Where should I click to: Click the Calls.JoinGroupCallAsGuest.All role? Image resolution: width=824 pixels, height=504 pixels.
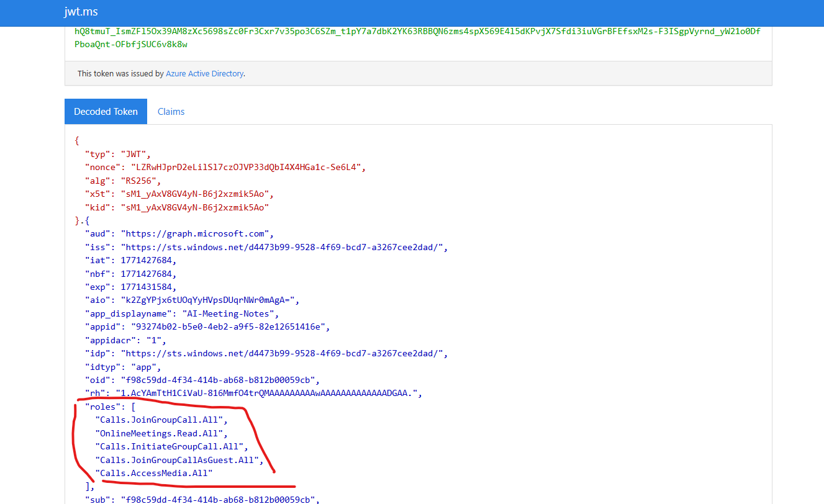tap(179, 460)
